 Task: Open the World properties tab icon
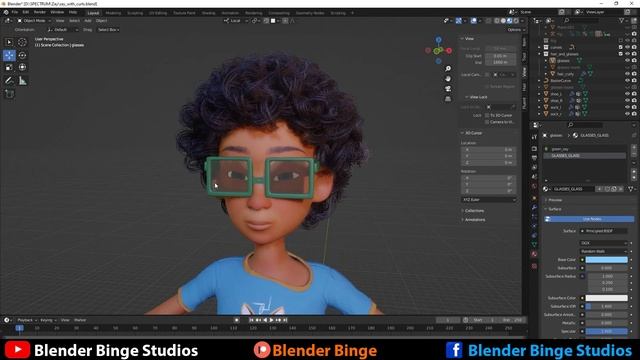(534, 186)
